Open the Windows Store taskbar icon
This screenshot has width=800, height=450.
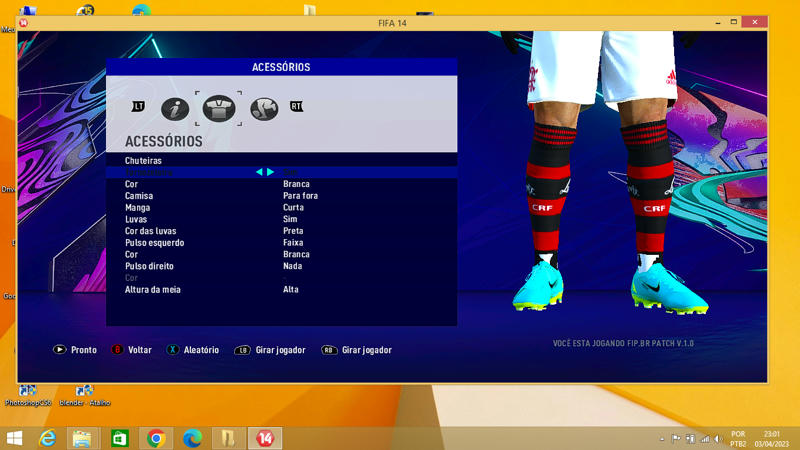[119, 438]
